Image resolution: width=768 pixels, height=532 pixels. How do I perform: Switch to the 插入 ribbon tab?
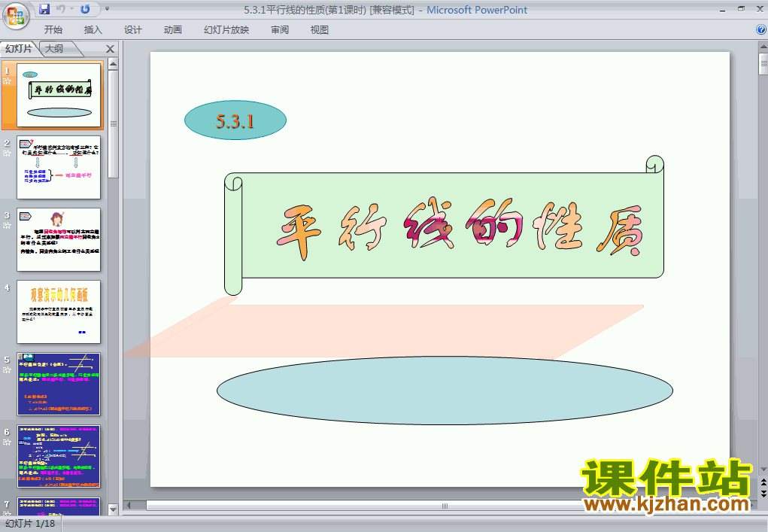(93, 30)
